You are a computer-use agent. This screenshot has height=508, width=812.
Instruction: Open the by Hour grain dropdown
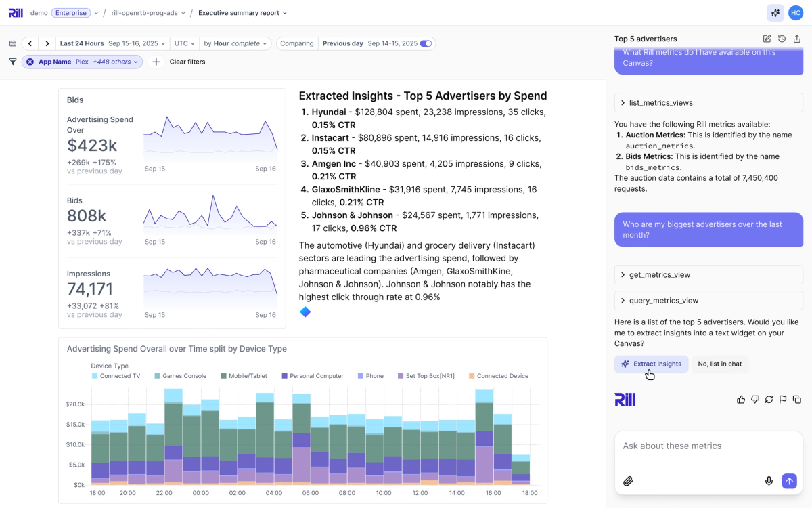click(x=235, y=43)
